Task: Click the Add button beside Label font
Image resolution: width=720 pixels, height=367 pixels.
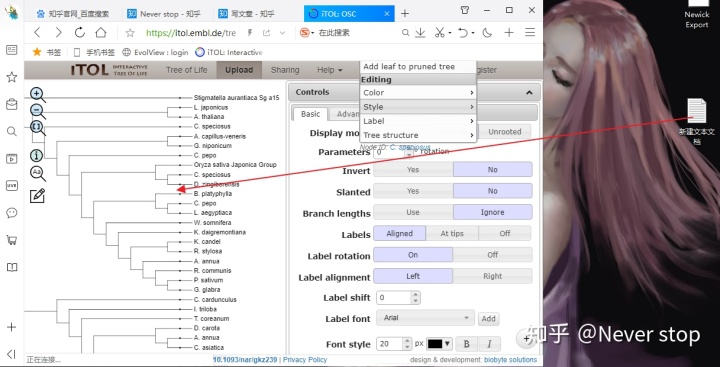Action: pyautogui.click(x=489, y=318)
